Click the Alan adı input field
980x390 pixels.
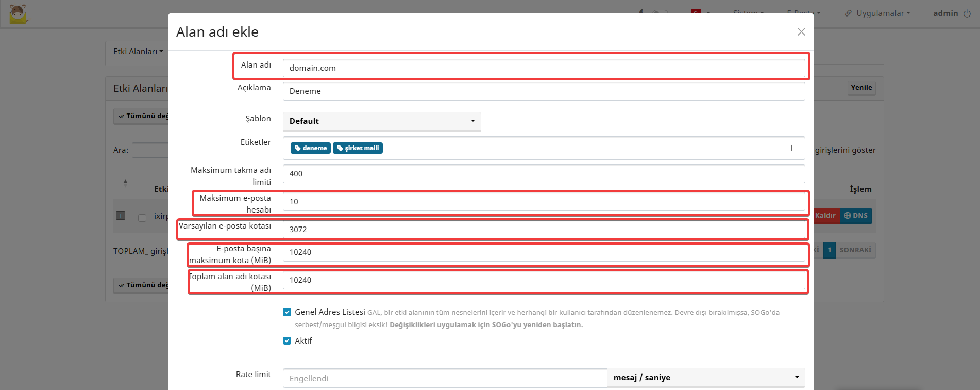coord(543,68)
